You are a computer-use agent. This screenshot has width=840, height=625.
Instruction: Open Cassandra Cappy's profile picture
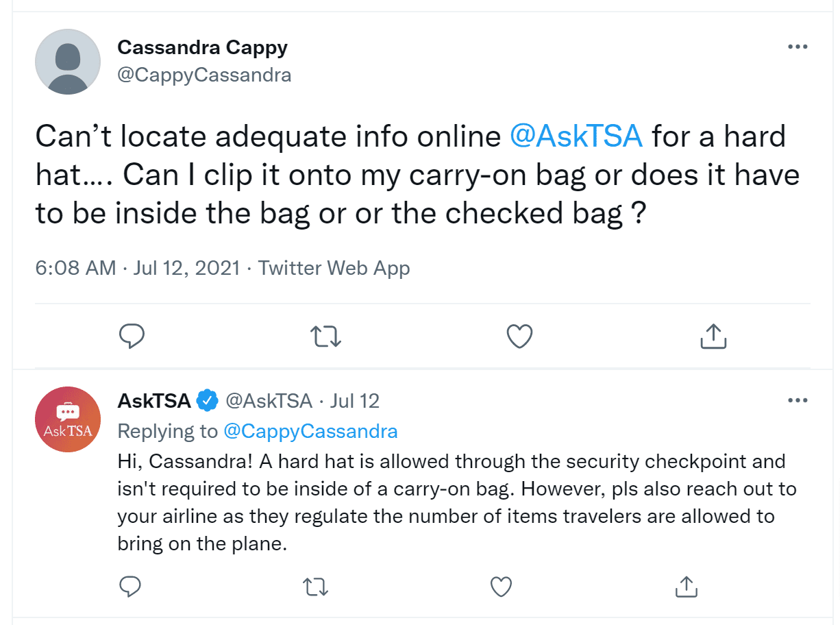(68, 61)
